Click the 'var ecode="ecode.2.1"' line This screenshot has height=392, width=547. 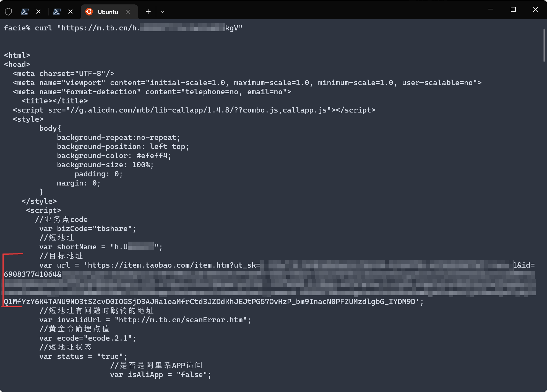point(88,338)
